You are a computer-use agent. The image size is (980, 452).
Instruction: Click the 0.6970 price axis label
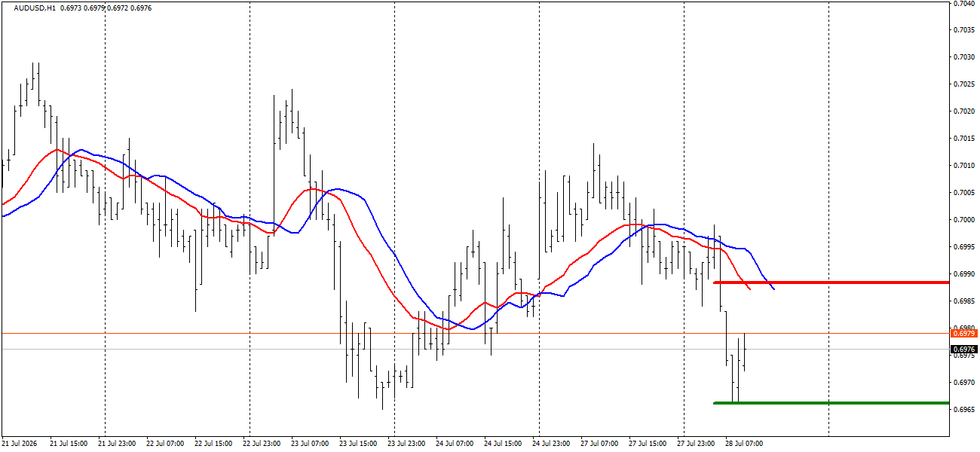click(966, 383)
